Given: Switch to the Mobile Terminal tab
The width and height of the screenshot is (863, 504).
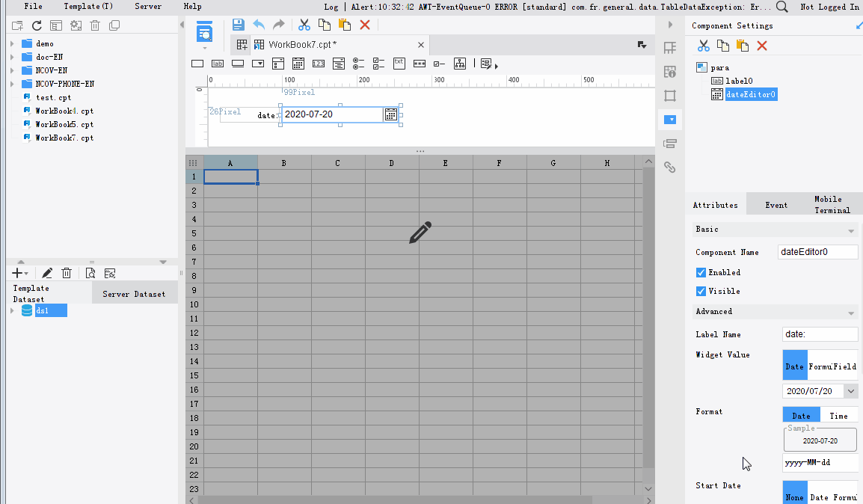Looking at the screenshot, I should [832, 205].
